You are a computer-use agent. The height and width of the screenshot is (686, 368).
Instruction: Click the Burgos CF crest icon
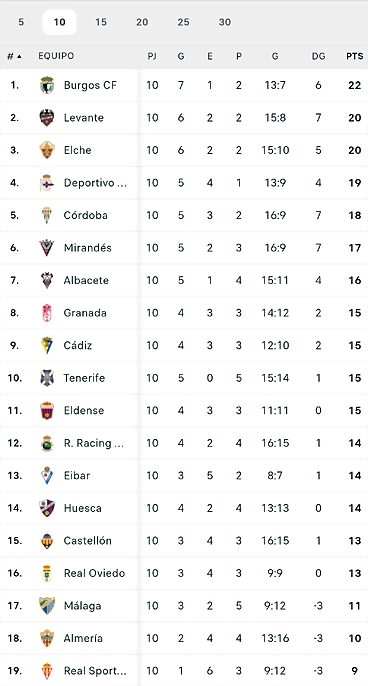47,85
